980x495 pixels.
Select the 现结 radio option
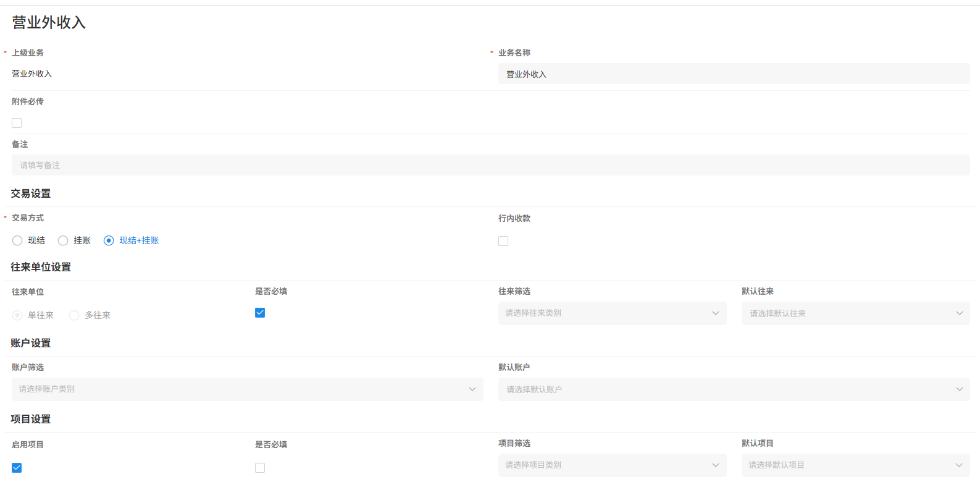pos(17,240)
